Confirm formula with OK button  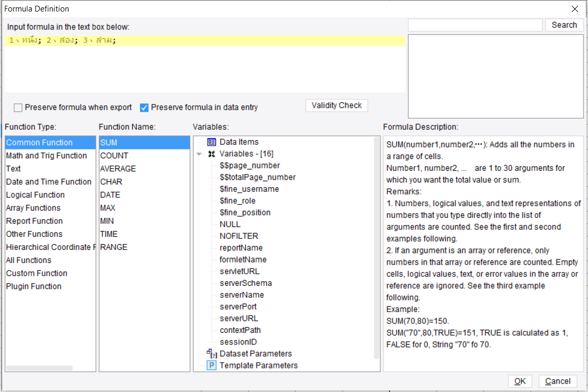point(520,381)
